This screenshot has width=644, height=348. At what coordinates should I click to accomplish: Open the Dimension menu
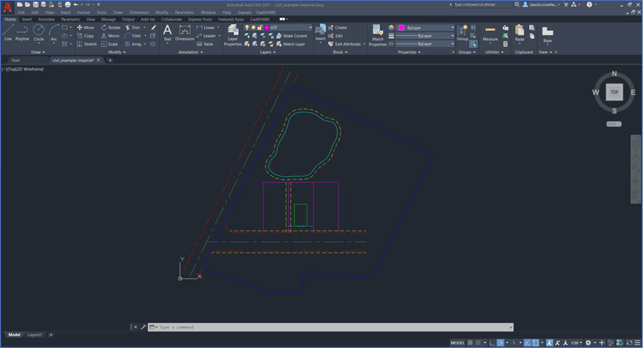pyautogui.click(x=139, y=12)
